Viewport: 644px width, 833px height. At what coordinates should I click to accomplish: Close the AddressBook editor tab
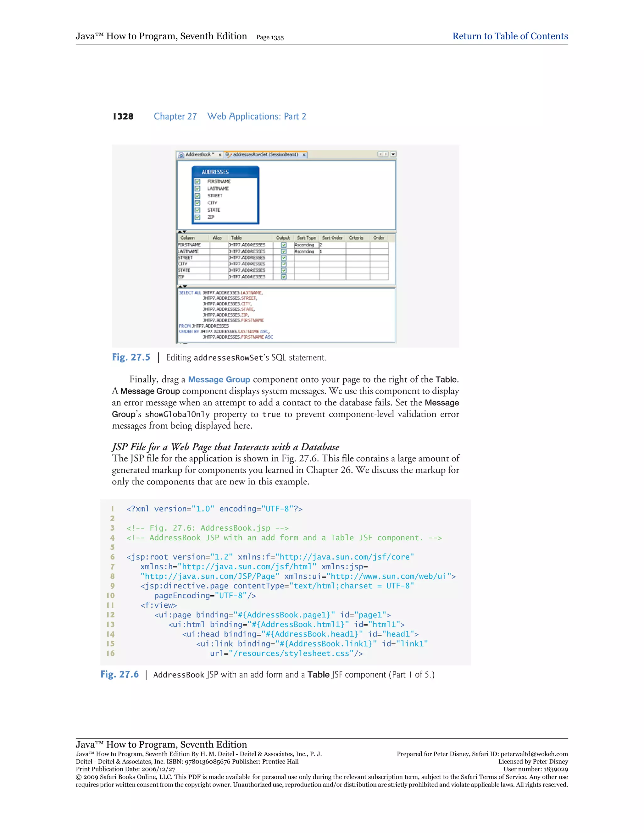point(220,155)
